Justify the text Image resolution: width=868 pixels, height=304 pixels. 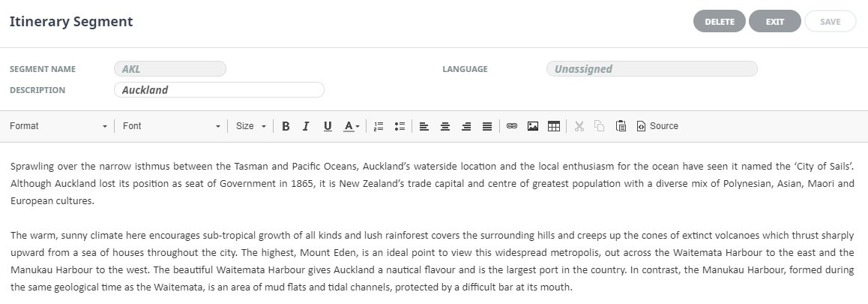[x=487, y=127]
